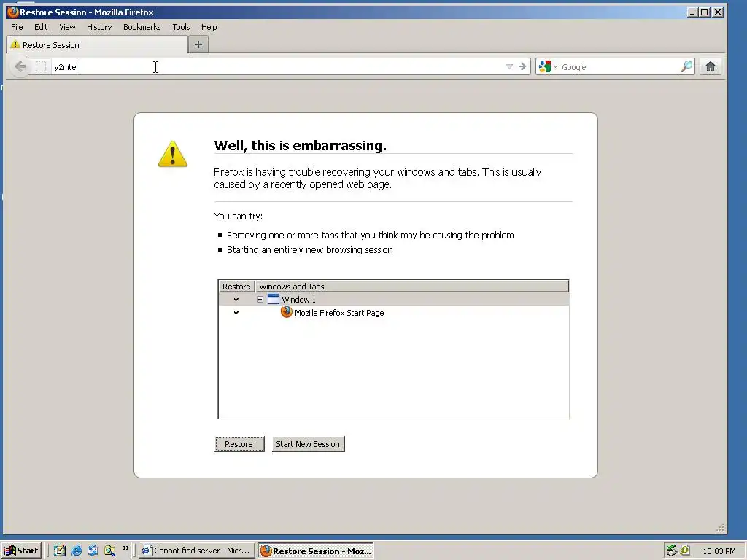The image size is (747, 560).
Task: Close the Firefox window
Action: pos(718,12)
